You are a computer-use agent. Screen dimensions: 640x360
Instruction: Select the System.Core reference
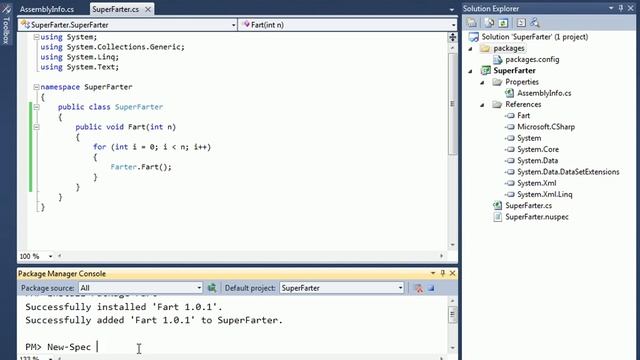pos(538,149)
